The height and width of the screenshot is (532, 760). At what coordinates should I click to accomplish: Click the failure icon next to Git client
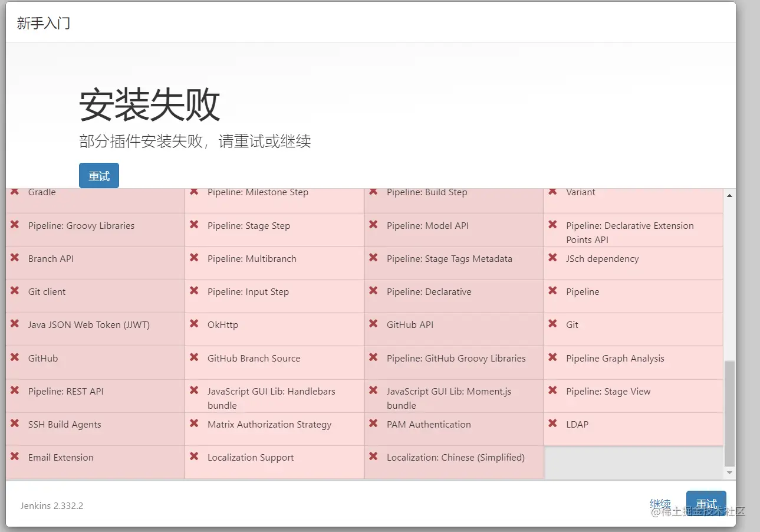[x=15, y=291]
